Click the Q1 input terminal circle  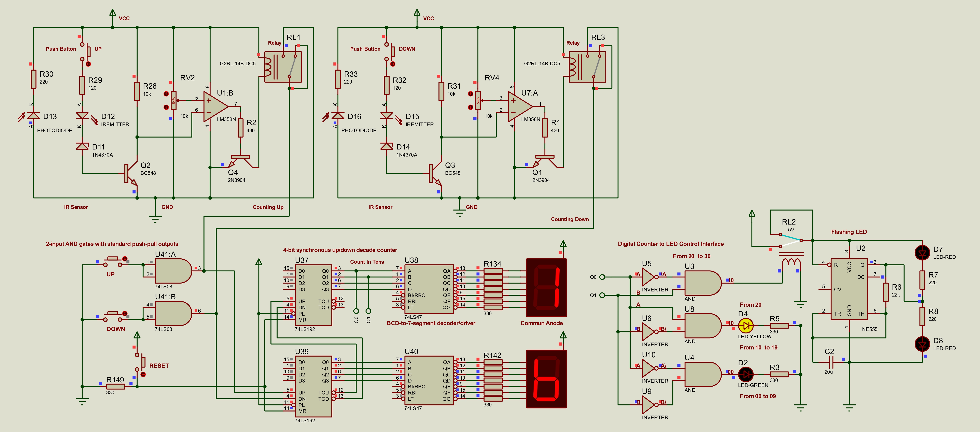(602, 295)
